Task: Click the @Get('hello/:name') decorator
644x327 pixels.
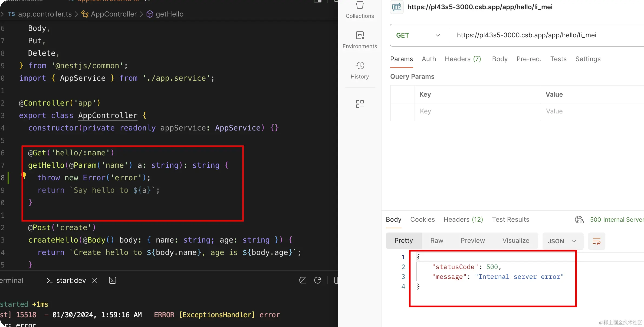Action: pyautogui.click(x=71, y=153)
